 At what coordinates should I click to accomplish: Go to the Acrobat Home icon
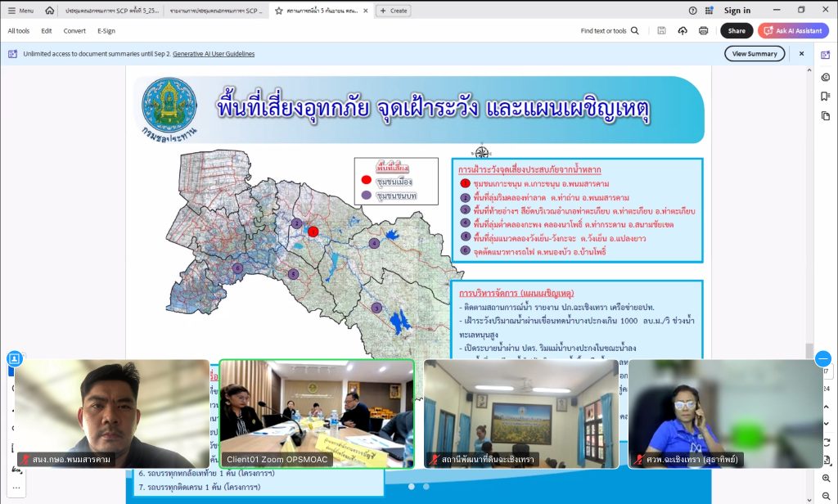50,11
